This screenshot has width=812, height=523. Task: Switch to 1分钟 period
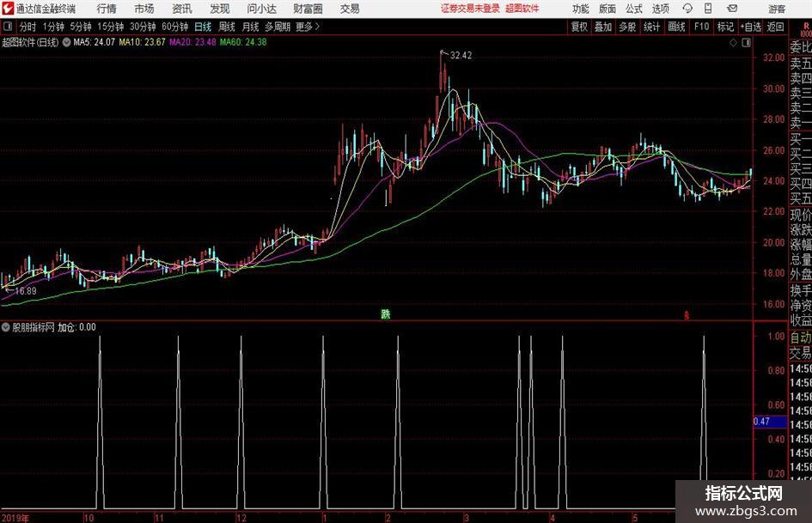[52, 27]
